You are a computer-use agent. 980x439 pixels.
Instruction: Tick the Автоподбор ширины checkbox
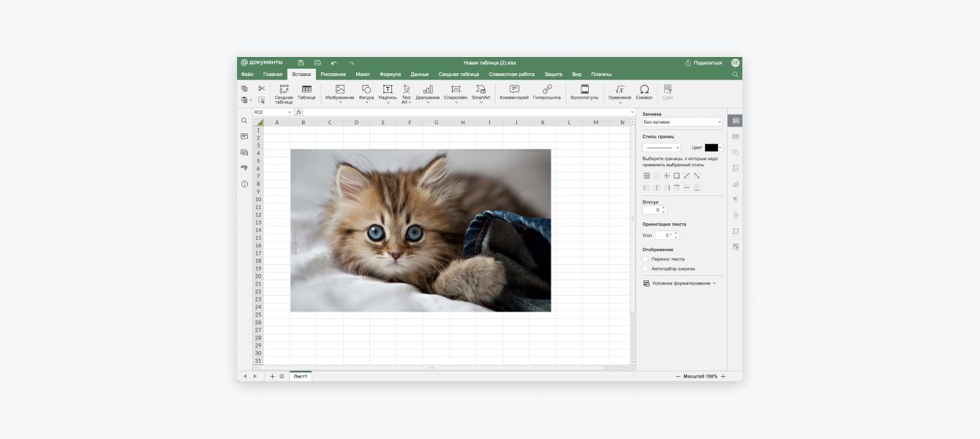[646, 269]
